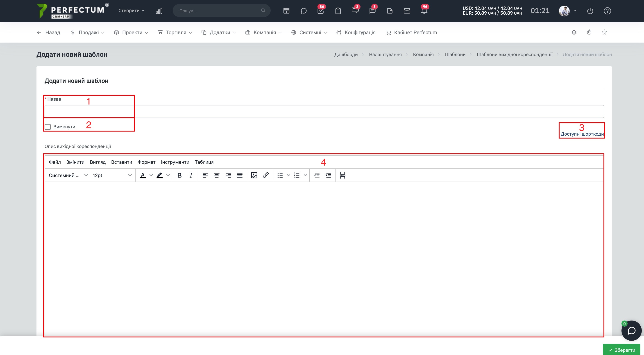Screen dimensions: 644x355
Task: Expand bullet list style options
Action: point(288,175)
